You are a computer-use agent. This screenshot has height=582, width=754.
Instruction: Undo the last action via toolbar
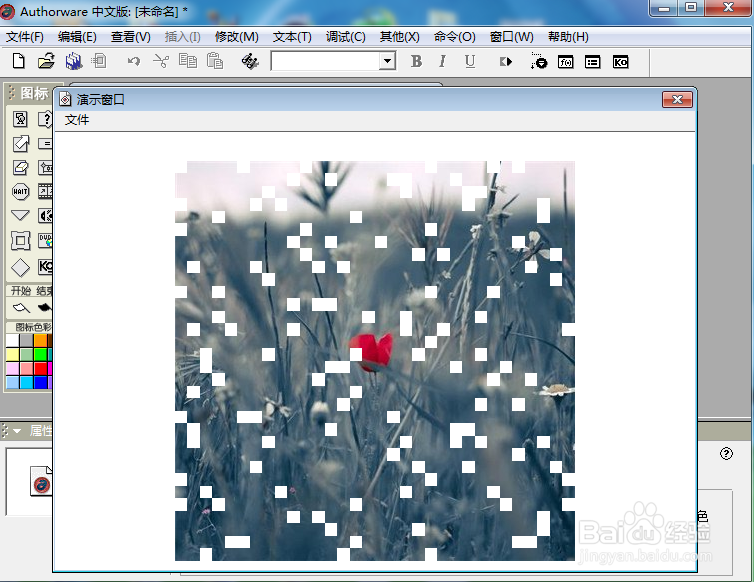[134, 62]
